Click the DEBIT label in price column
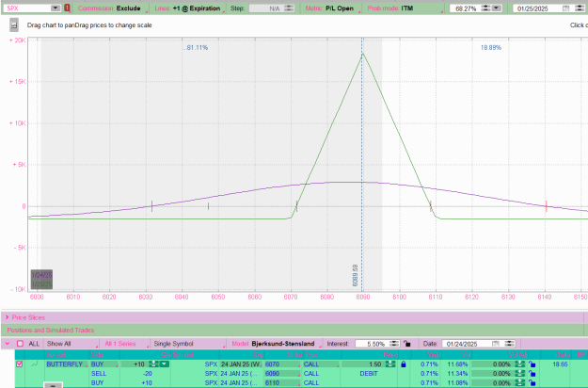Screen dimensions: 588x388 369,373
